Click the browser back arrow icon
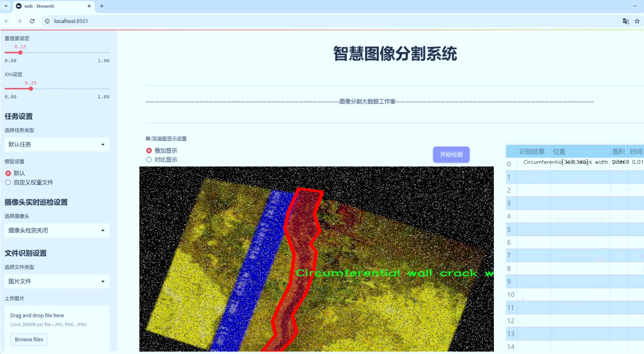 tap(7, 21)
